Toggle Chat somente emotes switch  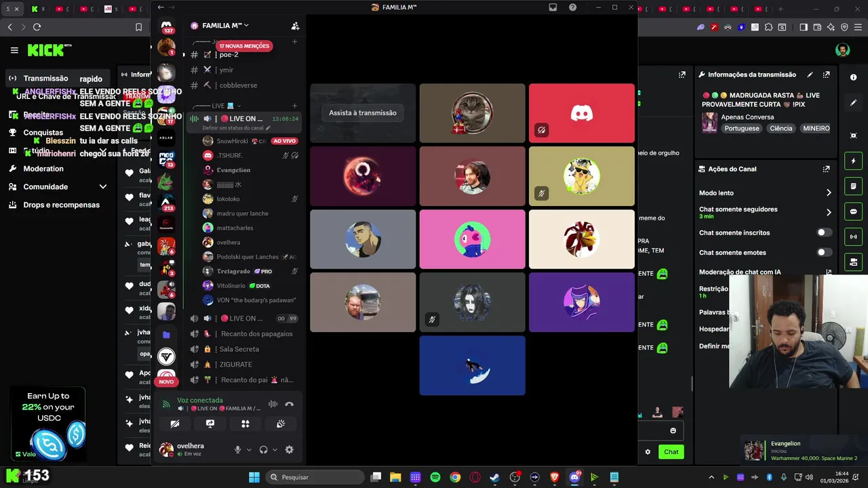[x=824, y=252]
